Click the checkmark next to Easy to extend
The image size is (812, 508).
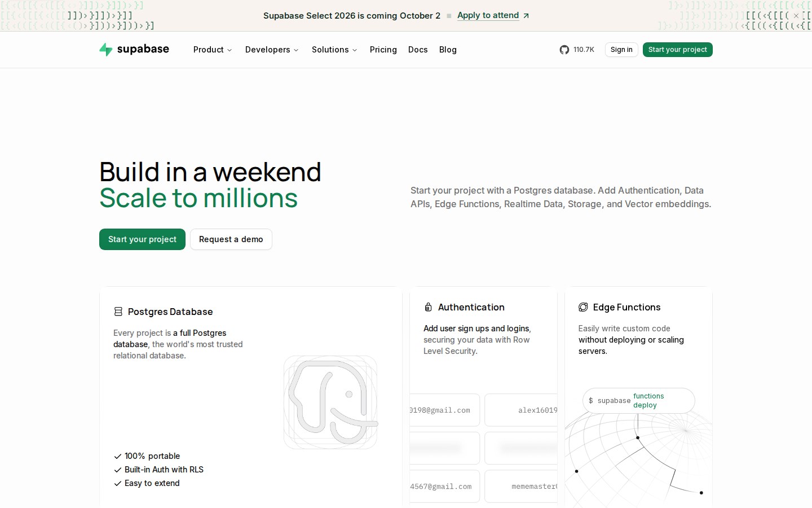[x=118, y=483]
